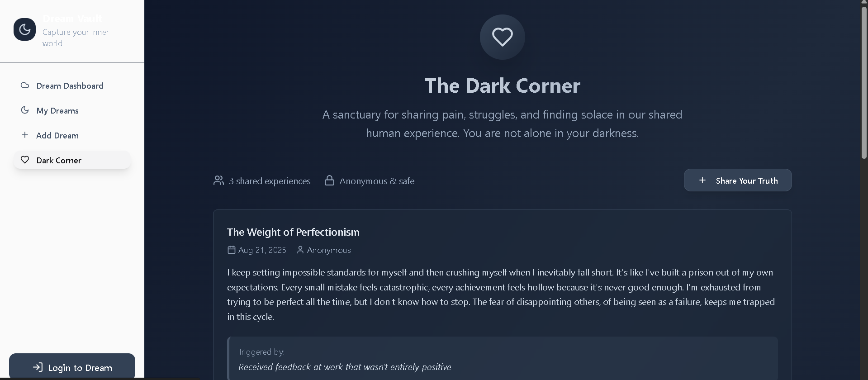Click The Dark Corner page heading

pos(502,85)
